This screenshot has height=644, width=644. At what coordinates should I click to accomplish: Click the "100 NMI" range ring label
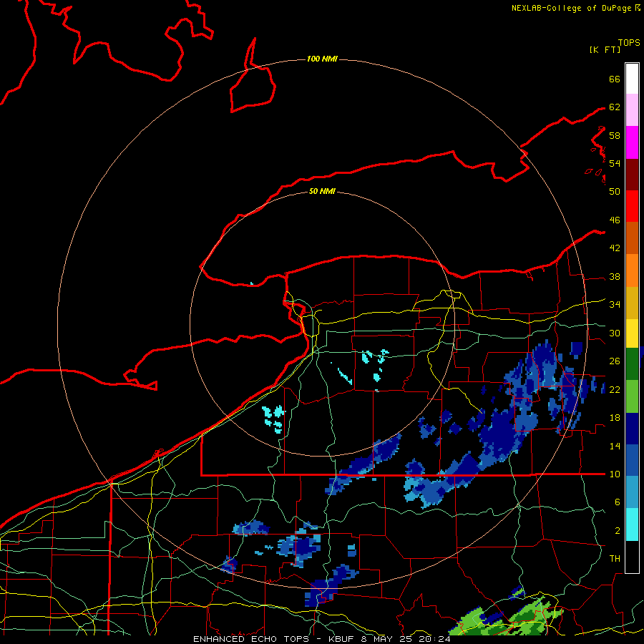click(322, 59)
